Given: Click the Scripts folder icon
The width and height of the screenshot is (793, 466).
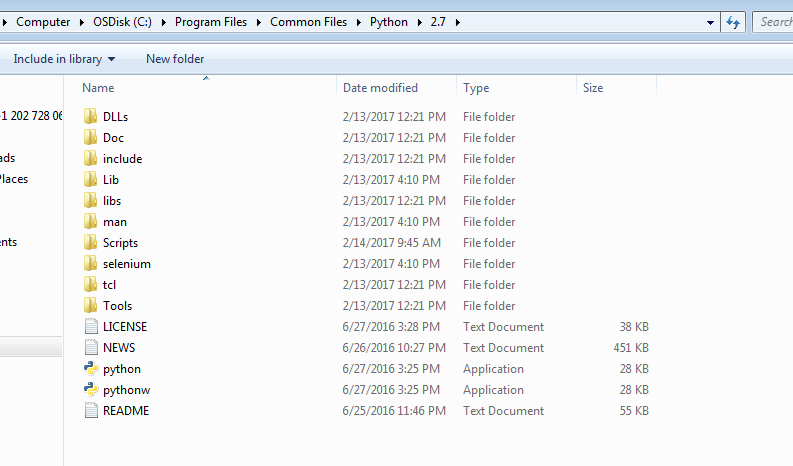Looking at the screenshot, I should [91, 242].
